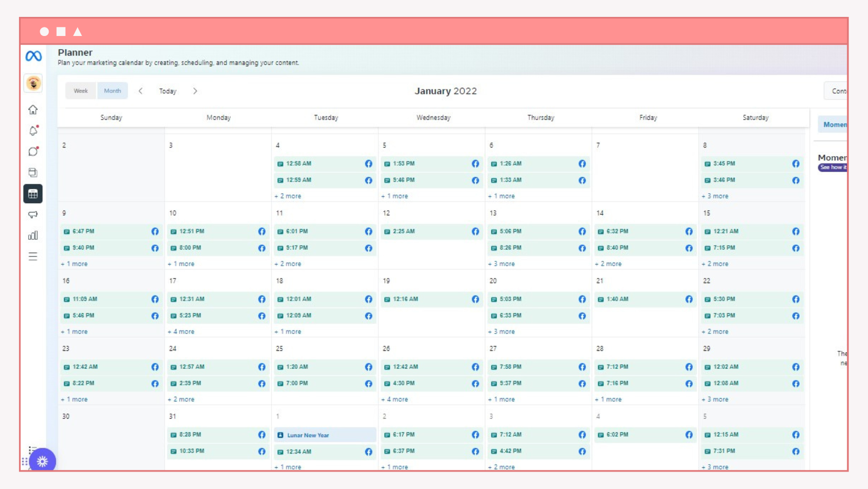The width and height of the screenshot is (868, 489).
Task: Open Notifications bell in sidebar
Action: 33,131
